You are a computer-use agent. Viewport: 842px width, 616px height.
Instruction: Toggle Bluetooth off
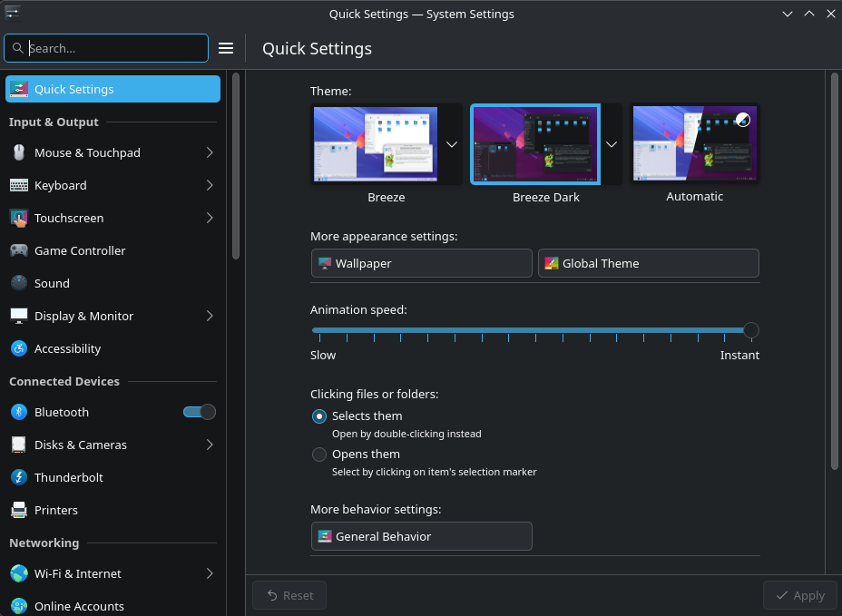click(x=198, y=412)
